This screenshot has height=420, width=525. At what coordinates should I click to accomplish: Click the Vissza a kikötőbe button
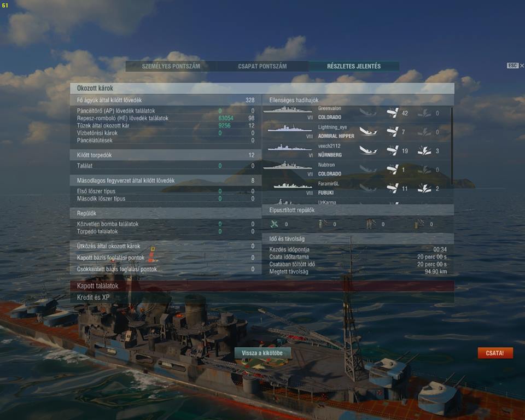click(x=262, y=353)
